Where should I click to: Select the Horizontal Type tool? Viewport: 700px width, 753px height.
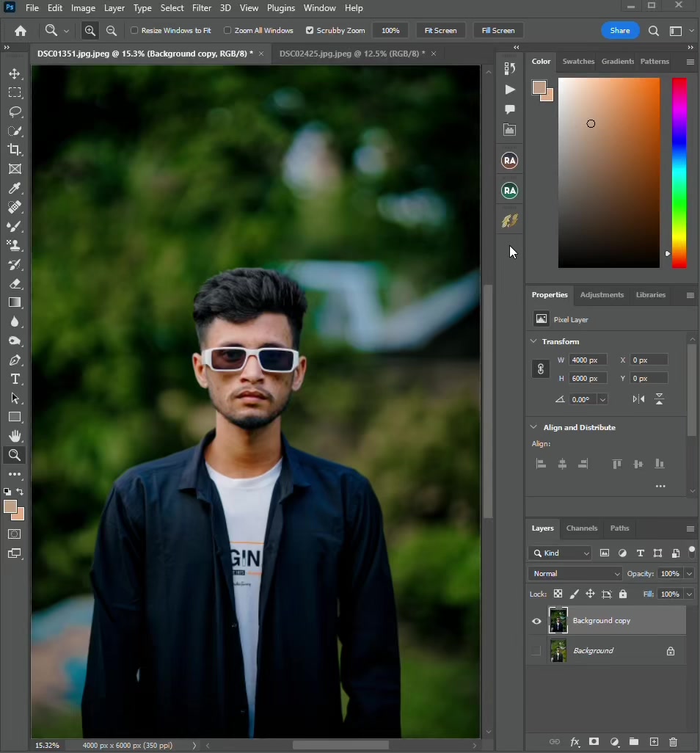[15, 379]
